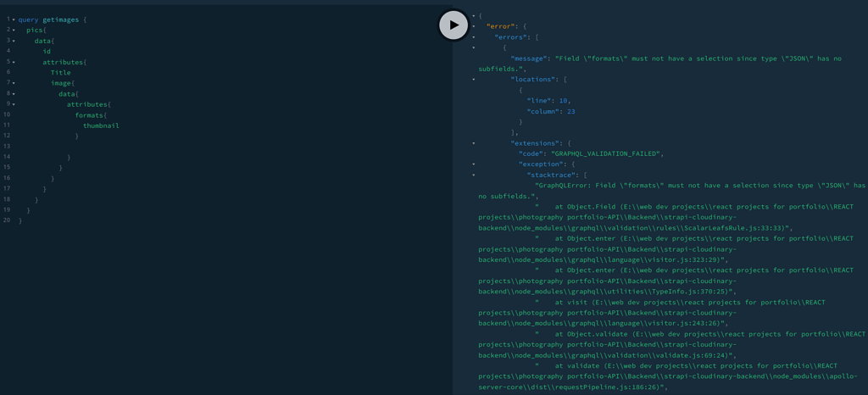Screen dimensions: 868x395
Task: Collapse the "error" object in response
Action: click(474, 26)
